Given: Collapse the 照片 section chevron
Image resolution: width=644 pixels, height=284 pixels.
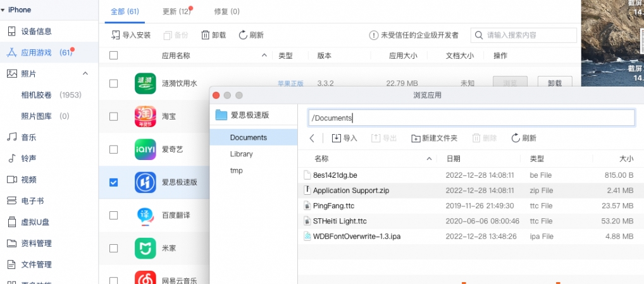Looking at the screenshot, I should [85, 73].
